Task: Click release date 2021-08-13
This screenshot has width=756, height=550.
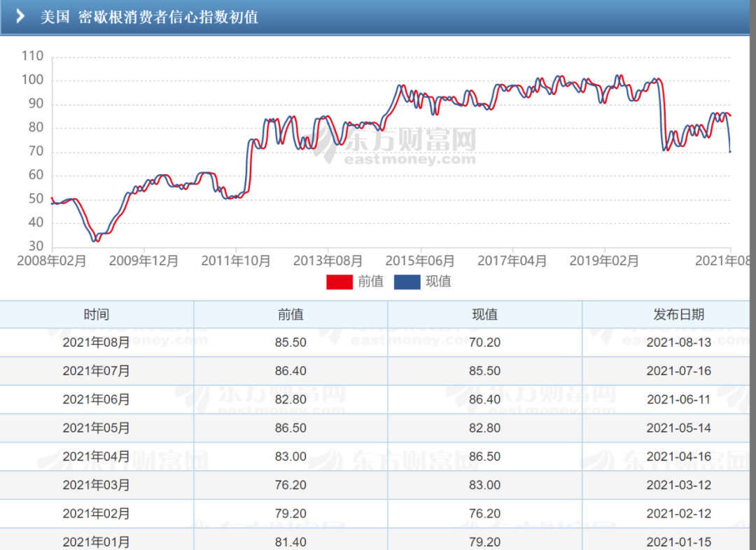Action: [679, 343]
